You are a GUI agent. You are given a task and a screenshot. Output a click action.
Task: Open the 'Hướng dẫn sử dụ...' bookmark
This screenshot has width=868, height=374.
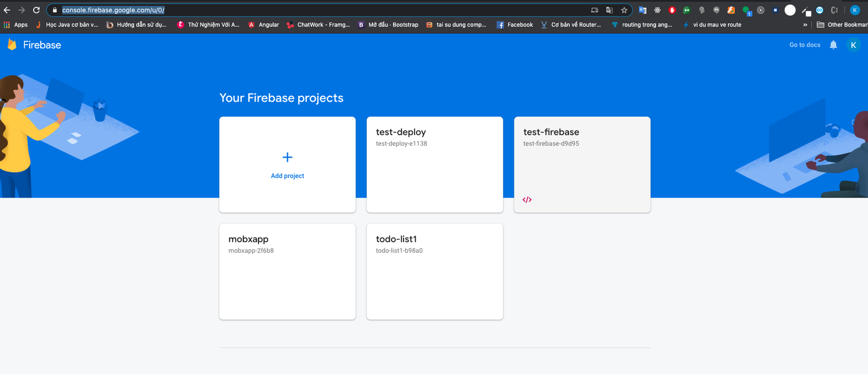click(136, 25)
